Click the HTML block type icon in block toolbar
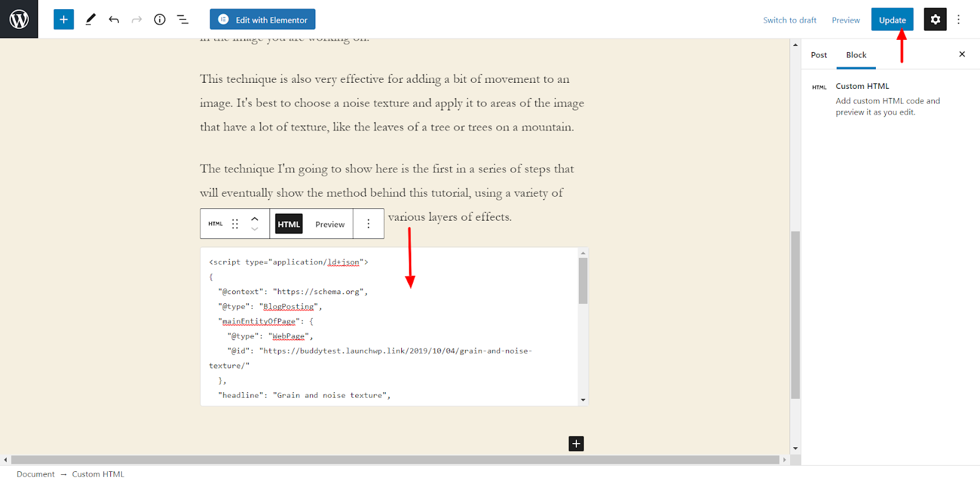The width and height of the screenshot is (980, 481). pyautogui.click(x=216, y=224)
